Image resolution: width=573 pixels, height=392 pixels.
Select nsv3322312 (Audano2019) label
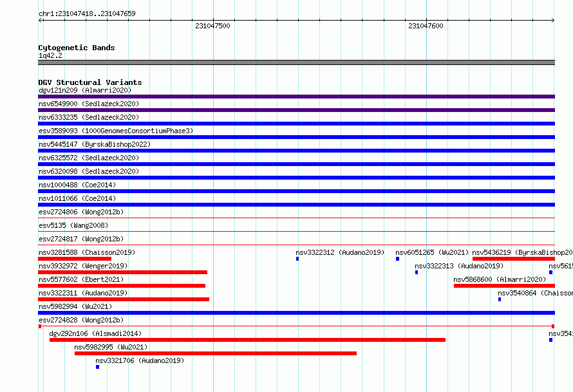(340, 252)
